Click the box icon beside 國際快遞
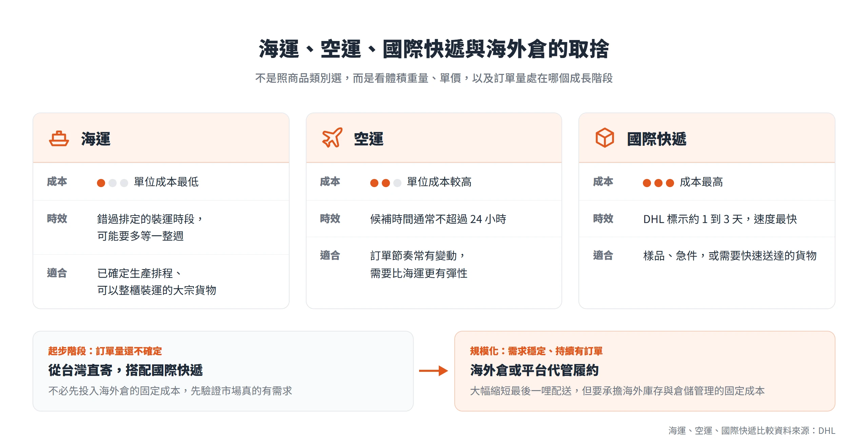Screen dimensions: 868x443 tap(605, 138)
